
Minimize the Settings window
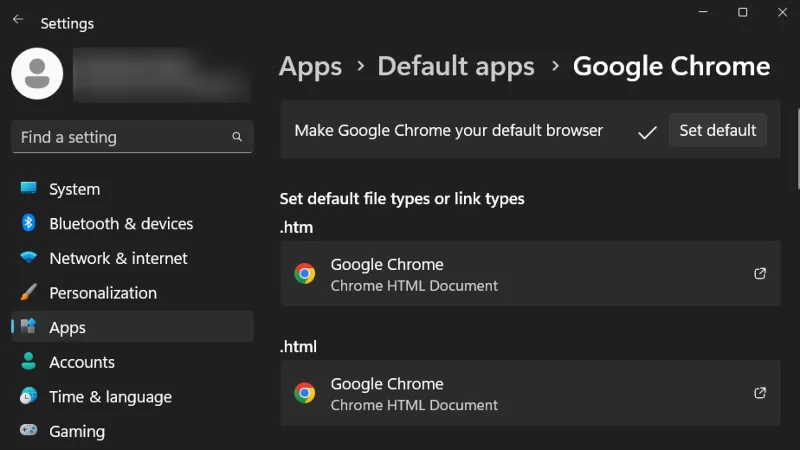tap(703, 12)
